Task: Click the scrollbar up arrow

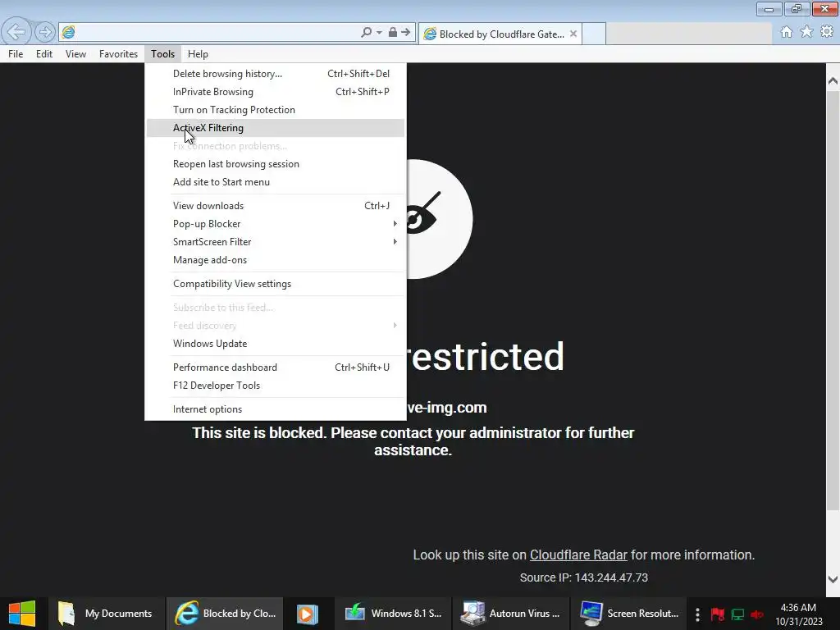Action: [833, 81]
